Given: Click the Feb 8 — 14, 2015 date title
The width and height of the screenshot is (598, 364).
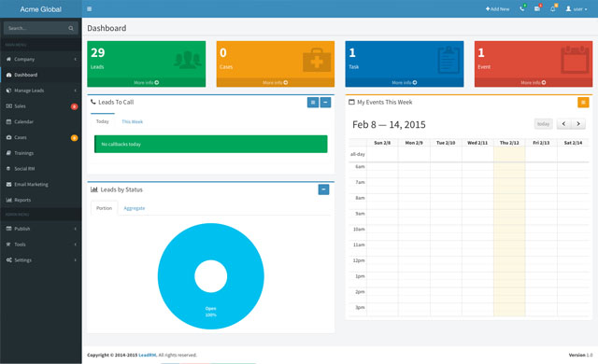Looking at the screenshot, I should pos(389,124).
